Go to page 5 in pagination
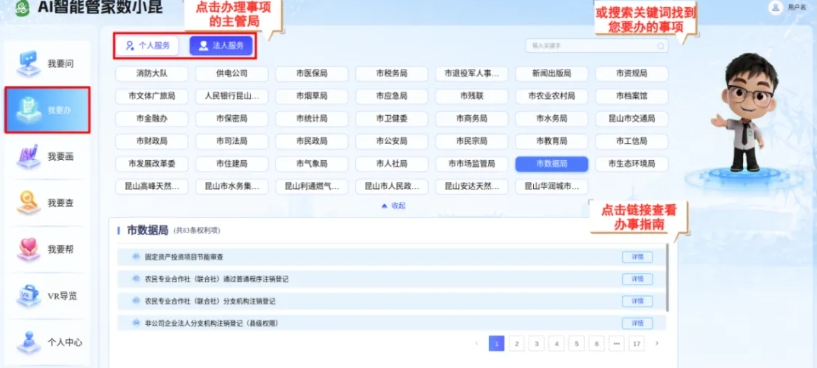The image size is (817, 368). (x=576, y=344)
